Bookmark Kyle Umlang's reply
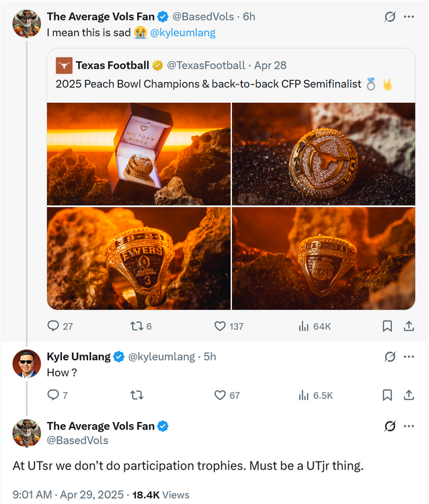This screenshot has width=429, height=504. 387,395
